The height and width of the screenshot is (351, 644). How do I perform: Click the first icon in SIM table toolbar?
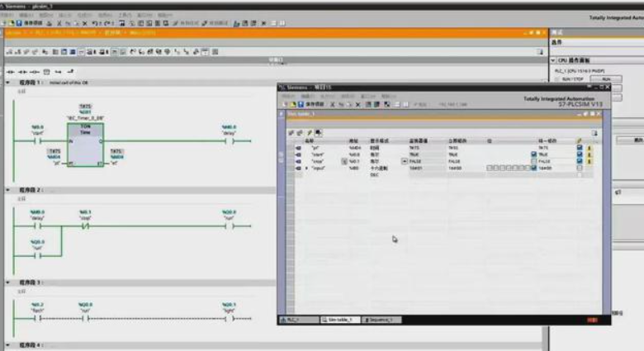click(291, 133)
